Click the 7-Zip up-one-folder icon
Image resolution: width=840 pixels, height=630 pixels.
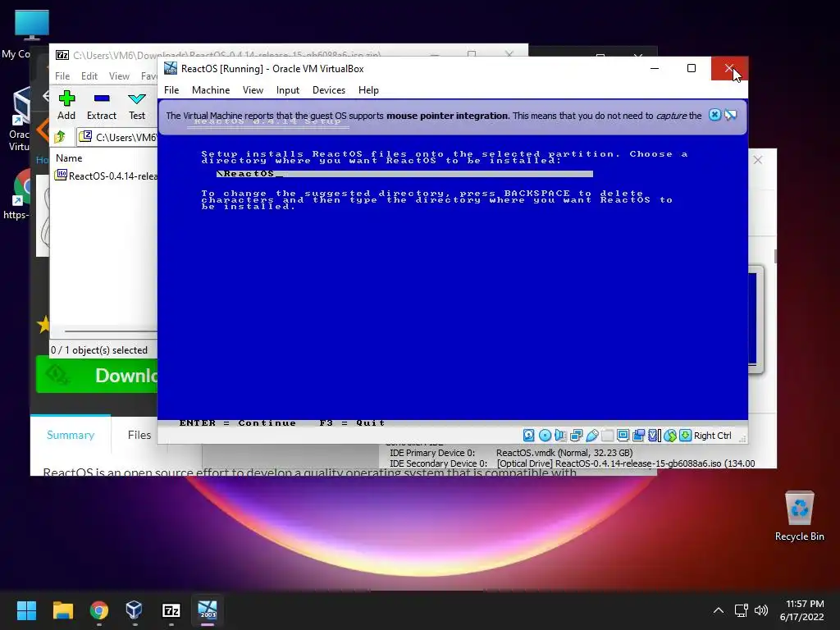point(60,137)
